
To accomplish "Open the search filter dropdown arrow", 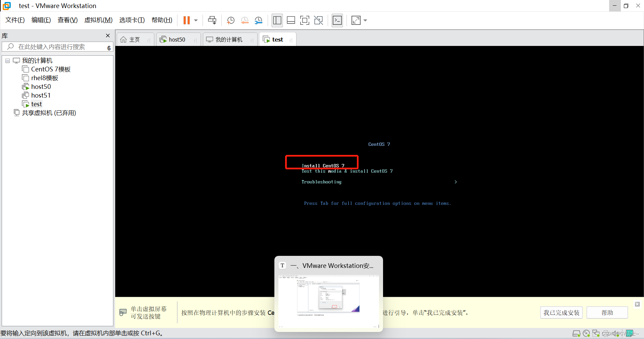I will (109, 48).
